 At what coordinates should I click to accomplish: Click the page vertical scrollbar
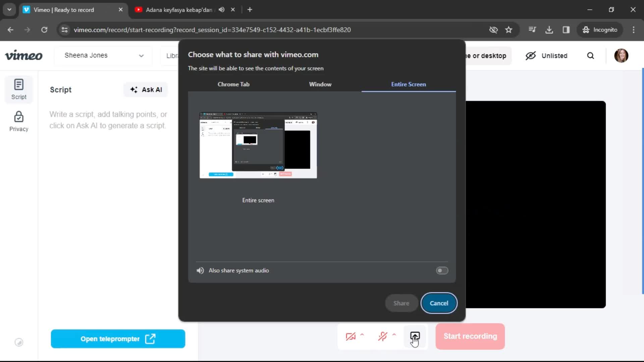click(643, 181)
